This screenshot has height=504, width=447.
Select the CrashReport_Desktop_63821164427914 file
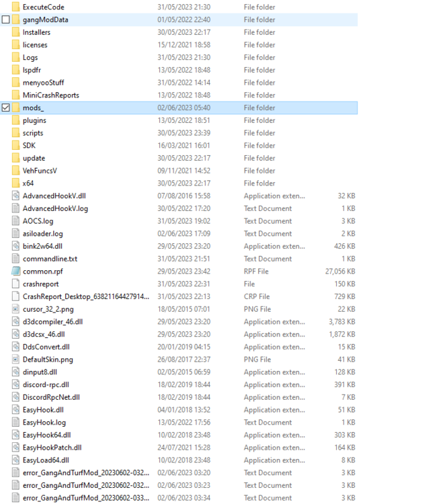click(x=86, y=296)
